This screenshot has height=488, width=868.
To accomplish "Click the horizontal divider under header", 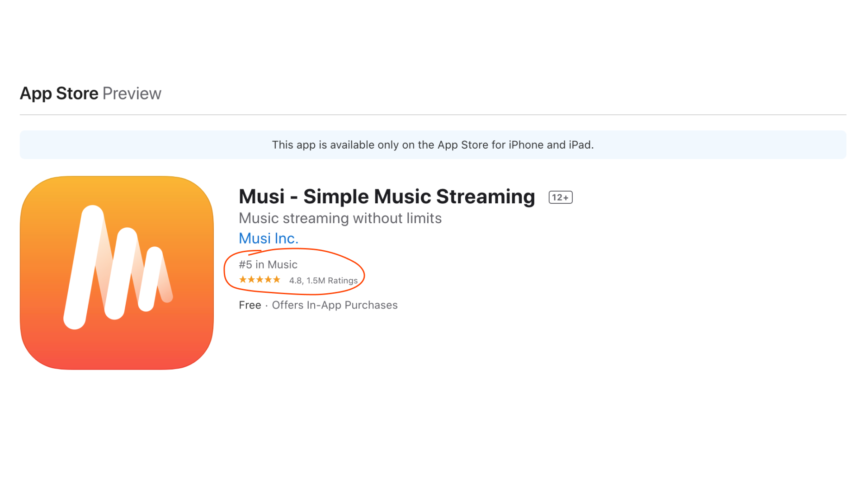I will (x=433, y=115).
